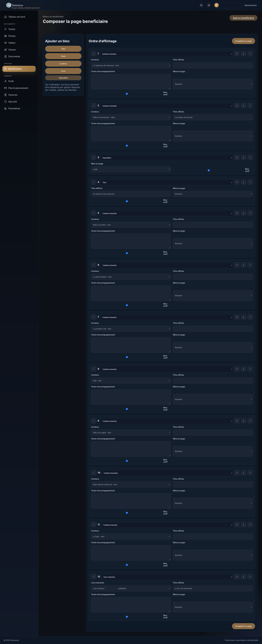Toggle dark mode moon icon
Screen dimensions: 262x644
[x=201, y=5]
